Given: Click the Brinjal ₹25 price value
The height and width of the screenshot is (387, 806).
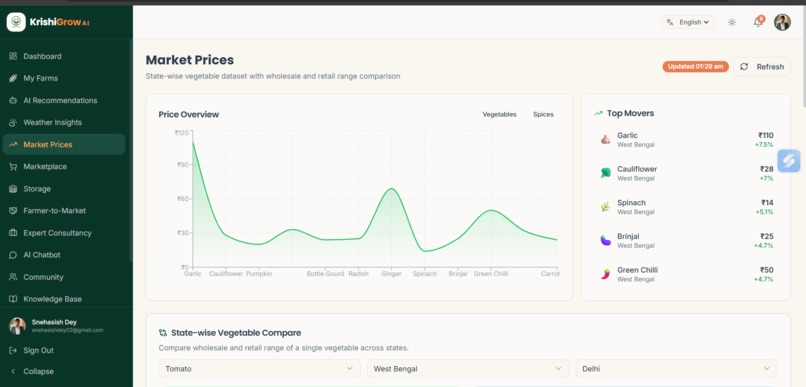Looking at the screenshot, I should click(766, 236).
